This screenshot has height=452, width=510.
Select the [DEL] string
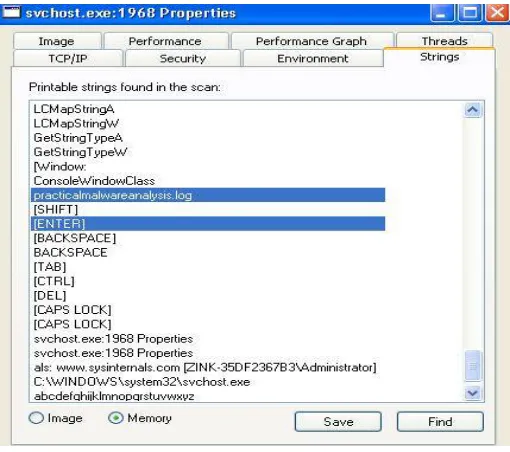click(x=208, y=295)
